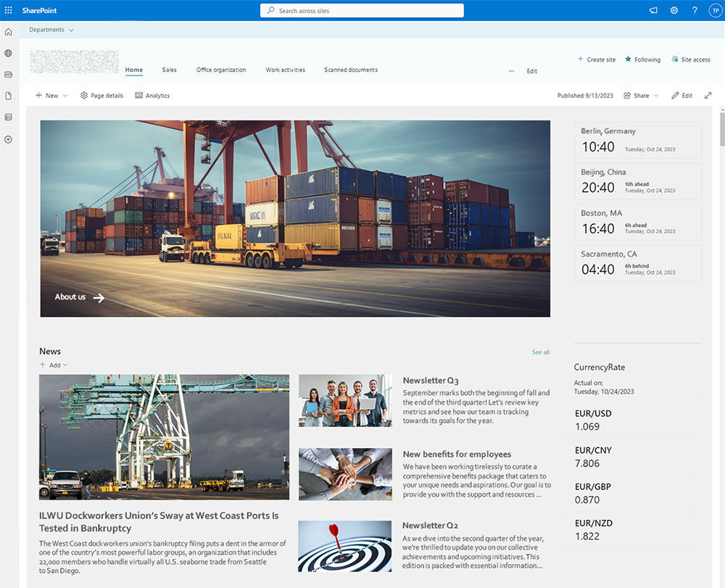The image size is (725, 588).
Task: Open the Create plus icon in left sidebar
Action: (x=9, y=139)
